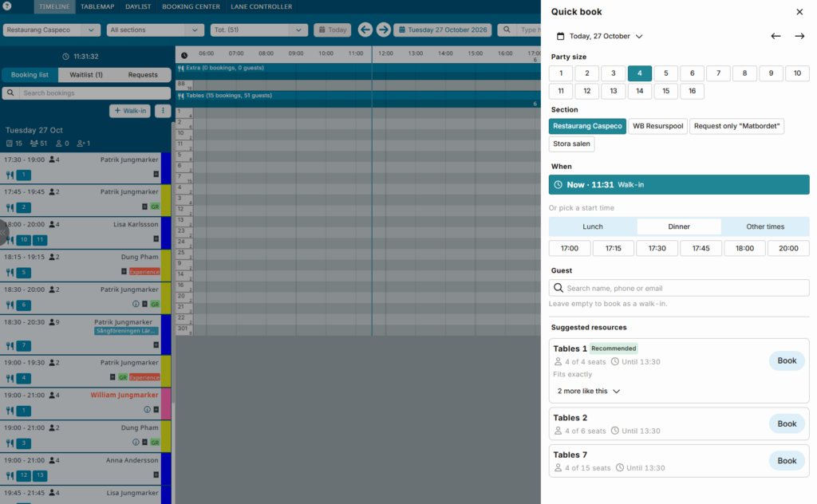The height and width of the screenshot is (504, 817).
Task: Collapse the sidebar with left-edge handle
Action: pos(3,232)
